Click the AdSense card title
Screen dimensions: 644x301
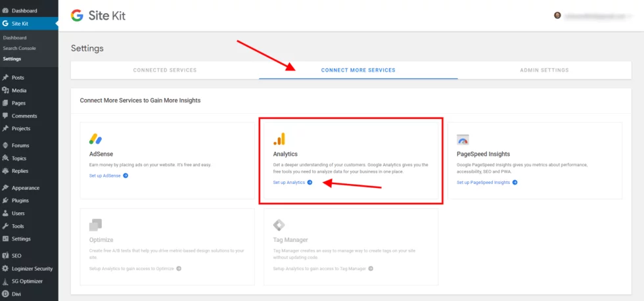[x=101, y=154]
